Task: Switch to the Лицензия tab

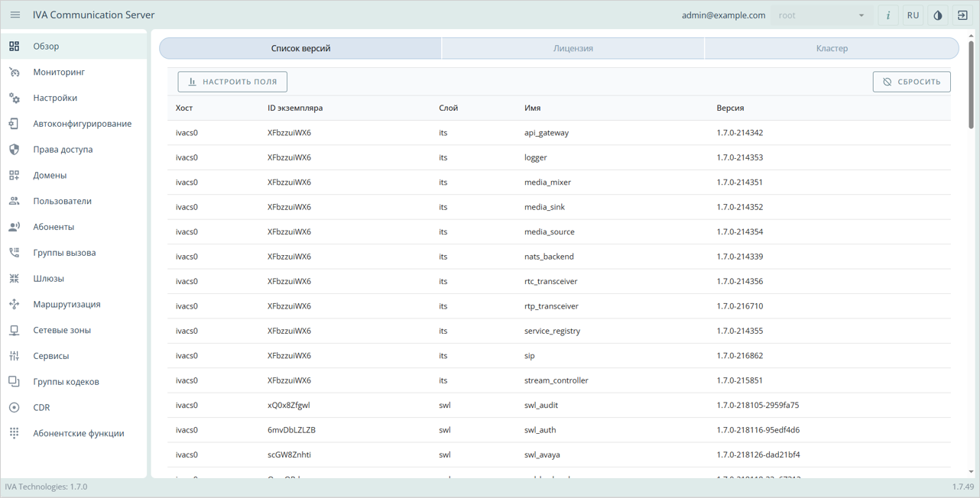Action: [x=573, y=48]
